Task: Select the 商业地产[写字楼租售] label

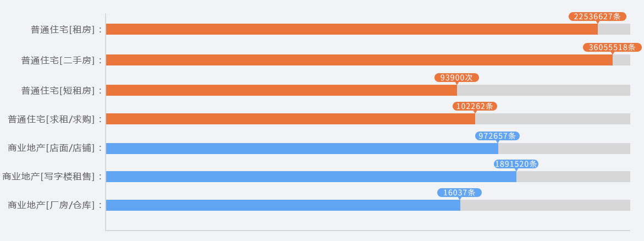Action: (x=52, y=177)
